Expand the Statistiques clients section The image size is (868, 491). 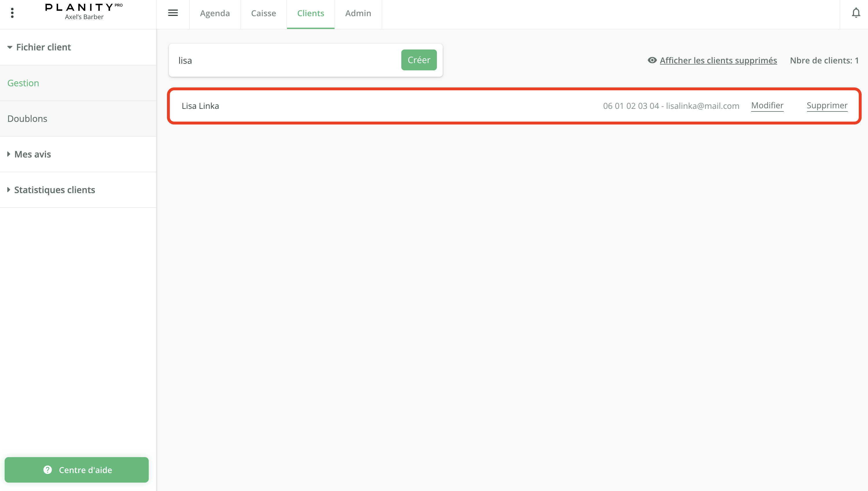point(54,190)
